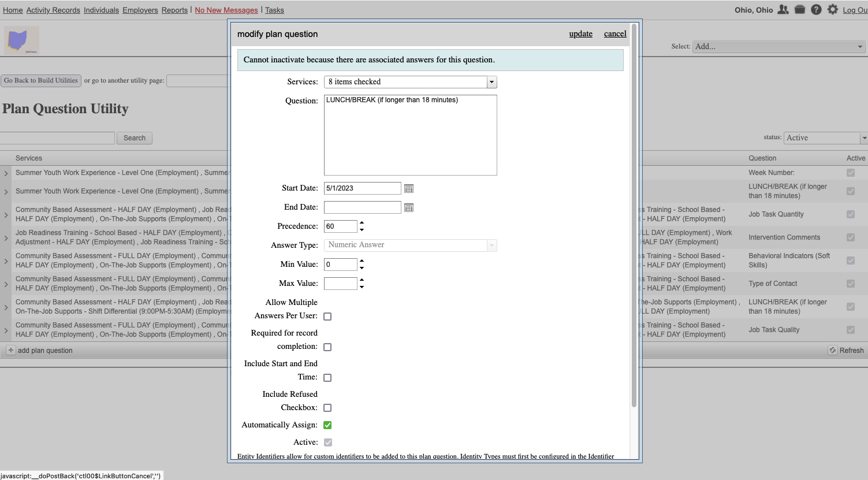Check Include Start and End Time
Viewport: 868px width, 480px height.
coord(327,378)
